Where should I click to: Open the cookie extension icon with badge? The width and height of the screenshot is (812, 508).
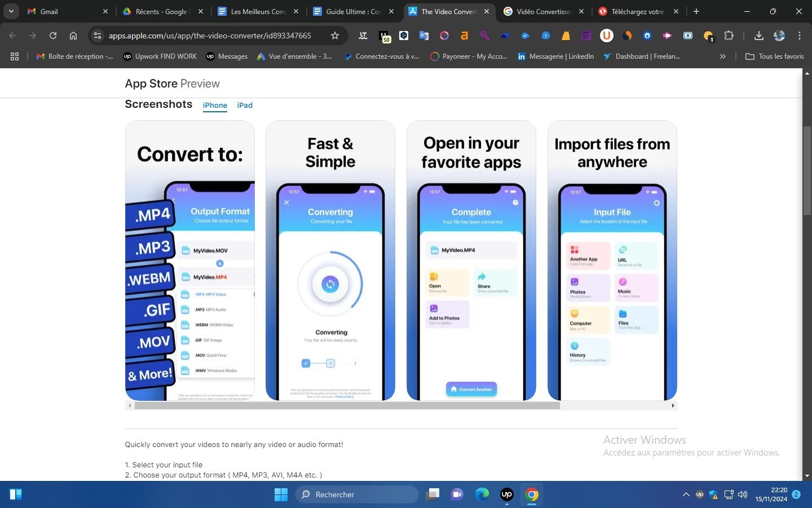pyautogui.click(x=708, y=37)
